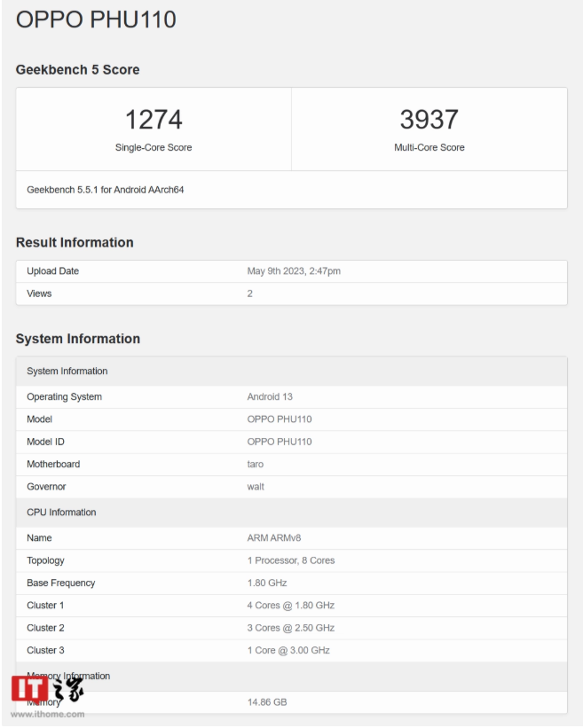Click the System Information section heading

[x=78, y=339]
